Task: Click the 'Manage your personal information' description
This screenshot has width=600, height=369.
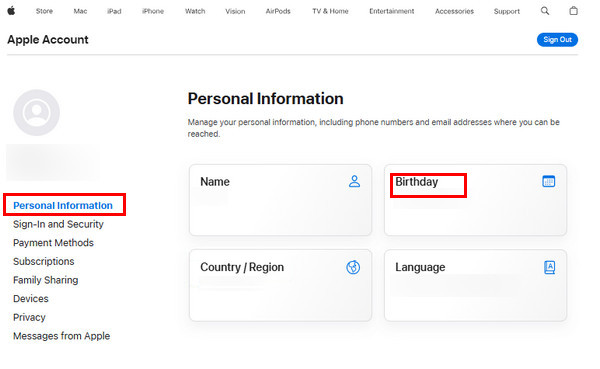Action: pyautogui.click(x=373, y=128)
